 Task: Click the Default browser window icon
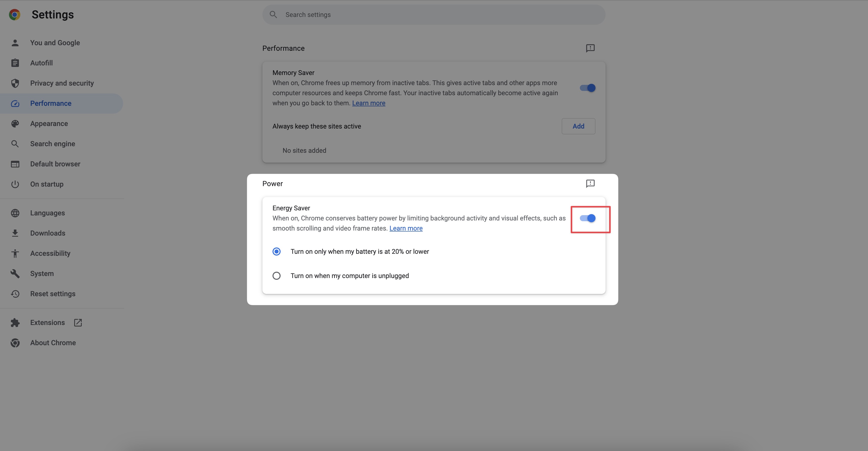[x=15, y=164]
